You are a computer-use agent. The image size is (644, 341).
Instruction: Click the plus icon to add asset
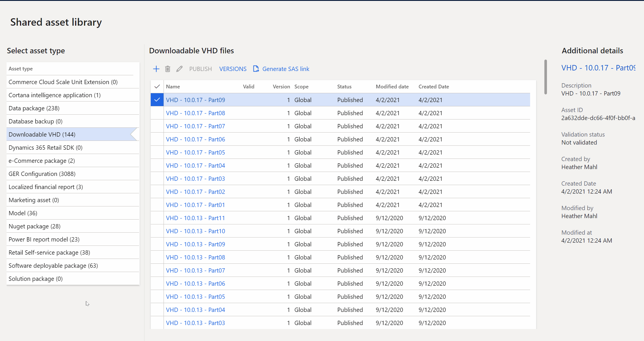(156, 69)
